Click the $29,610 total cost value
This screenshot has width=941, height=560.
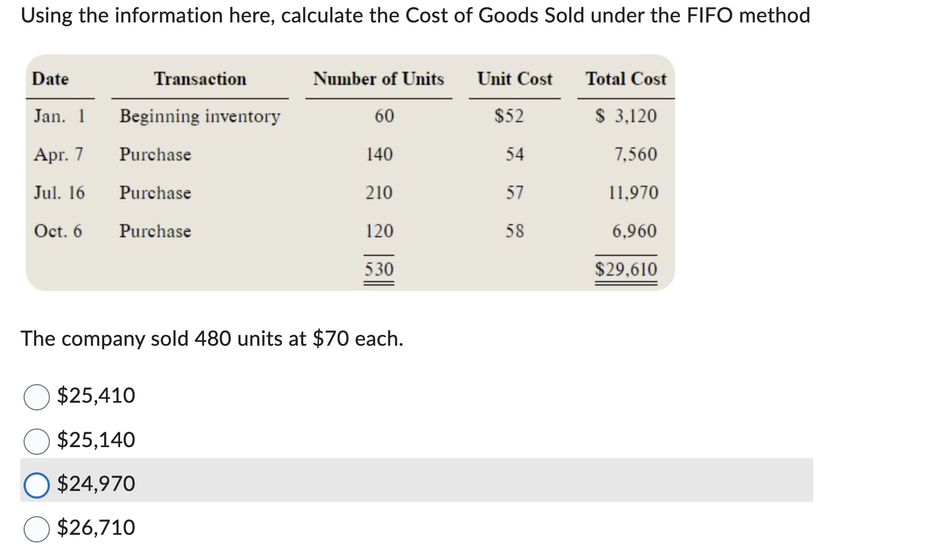(625, 268)
